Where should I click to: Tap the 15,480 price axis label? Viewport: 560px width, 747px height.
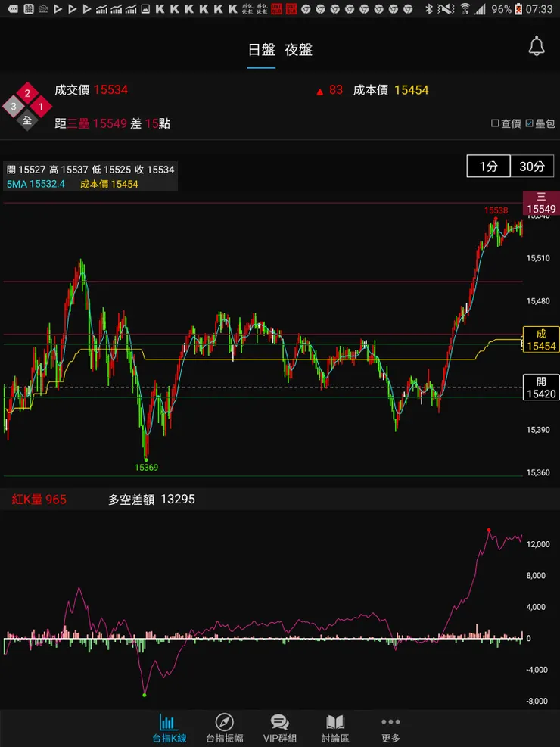pyautogui.click(x=537, y=301)
